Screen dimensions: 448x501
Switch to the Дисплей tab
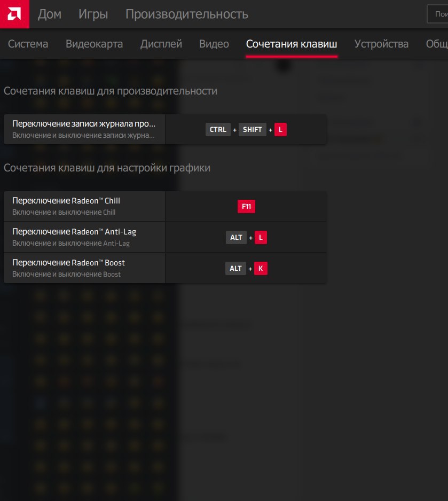click(161, 44)
